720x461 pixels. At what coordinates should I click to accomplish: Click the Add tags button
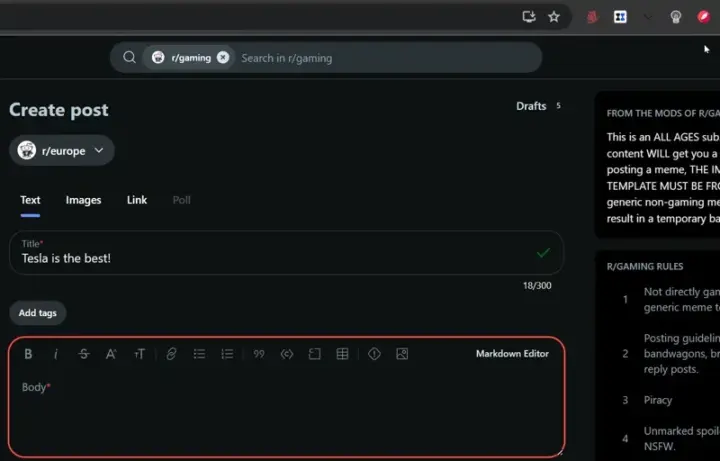38,313
